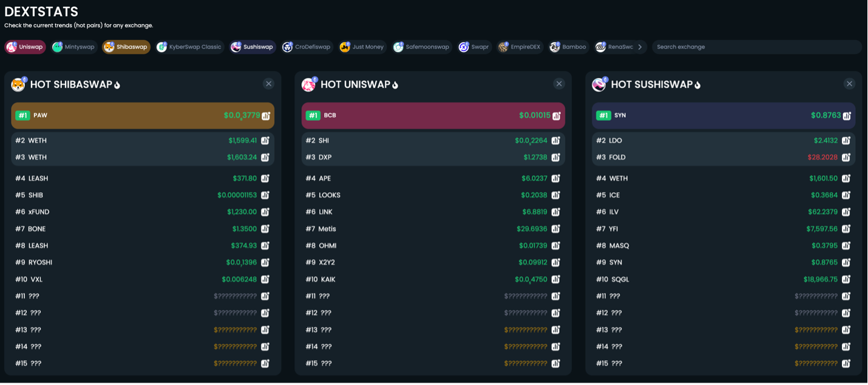
Task: Click the #9 SYN Sushiswap pair
Action: coord(724,263)
